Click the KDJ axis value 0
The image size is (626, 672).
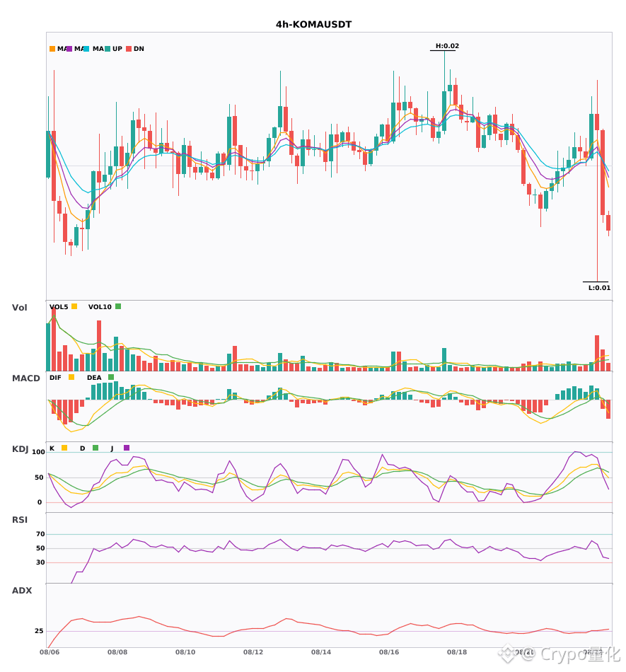40,502
